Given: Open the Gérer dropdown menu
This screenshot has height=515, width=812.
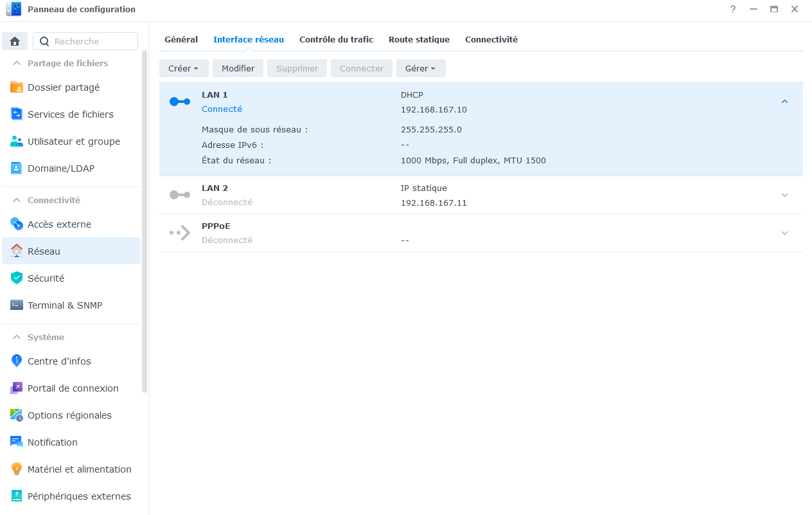Looking at the screenshot, I should [420, 69].
